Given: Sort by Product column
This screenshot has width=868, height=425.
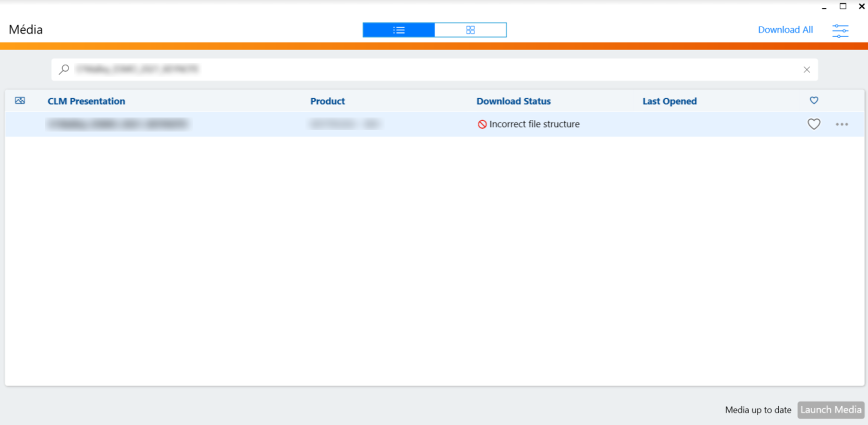Looking at the screenshot, I should point(327,101).
